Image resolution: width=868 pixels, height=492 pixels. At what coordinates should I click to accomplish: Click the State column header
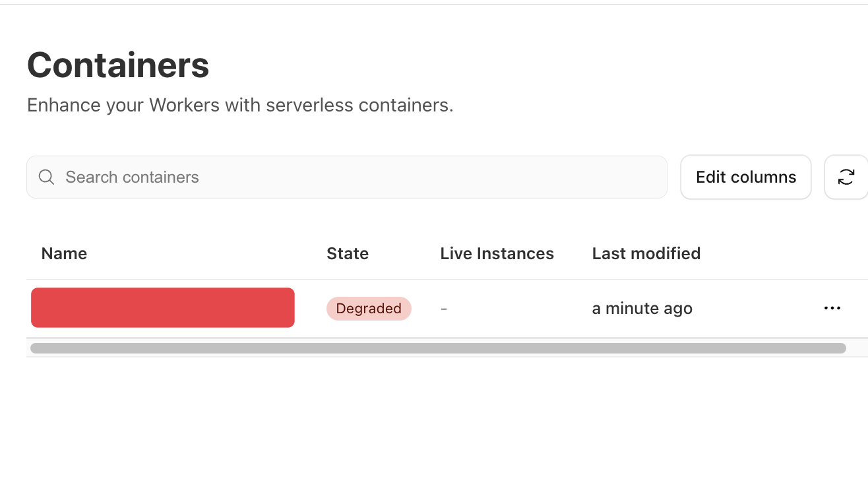(348, 254)
